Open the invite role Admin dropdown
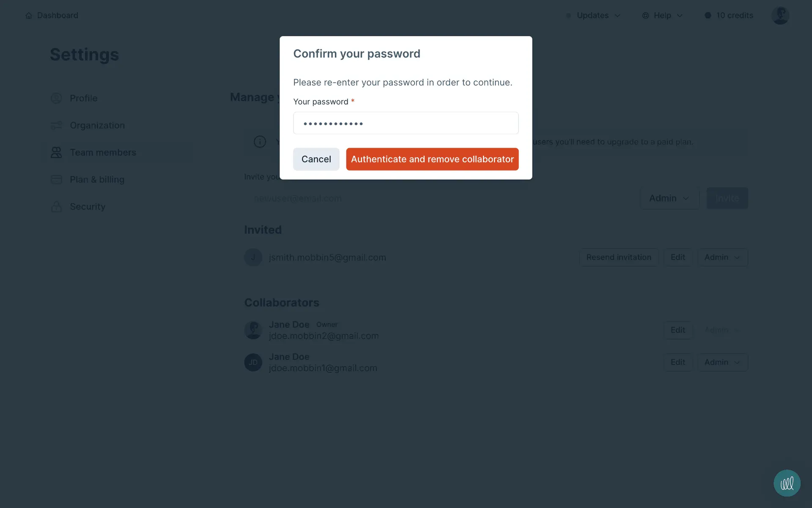This screenshot has height=508, width=812. coord(669,198)
